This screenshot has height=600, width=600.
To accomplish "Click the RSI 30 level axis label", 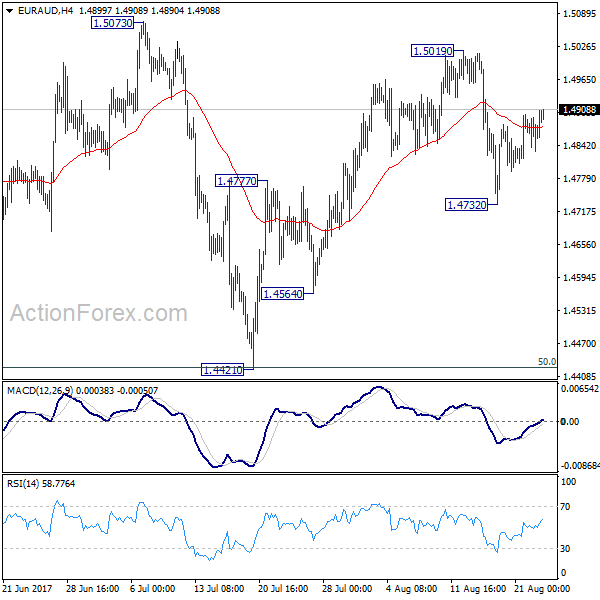I will tap(565, 548).
